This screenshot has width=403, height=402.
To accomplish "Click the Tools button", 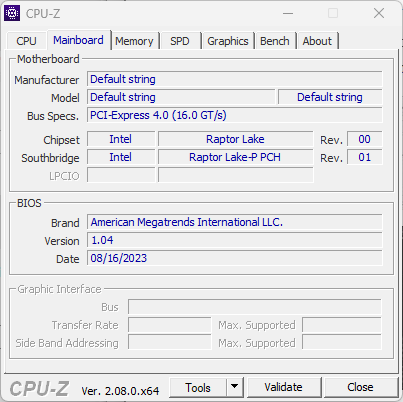I will click(x=198, y=387).
